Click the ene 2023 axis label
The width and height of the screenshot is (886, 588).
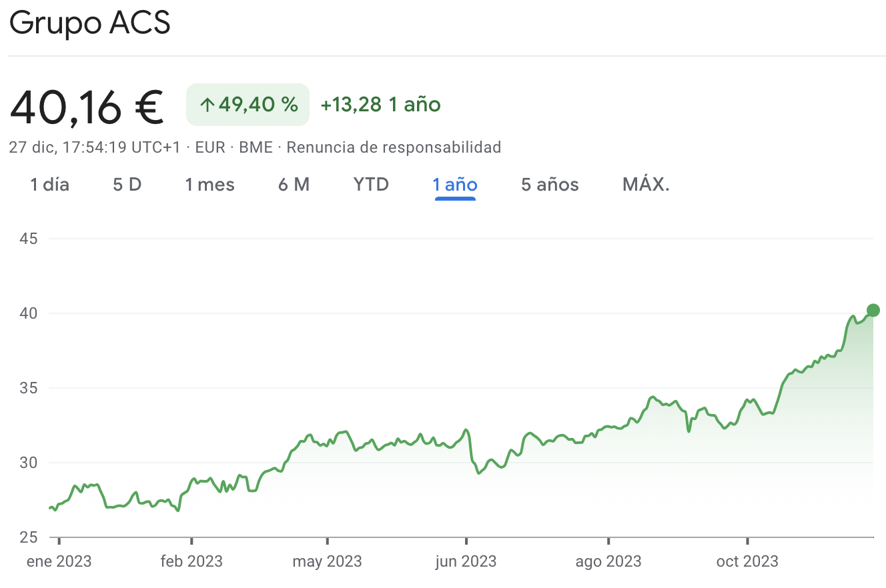(x=59, y=561)
